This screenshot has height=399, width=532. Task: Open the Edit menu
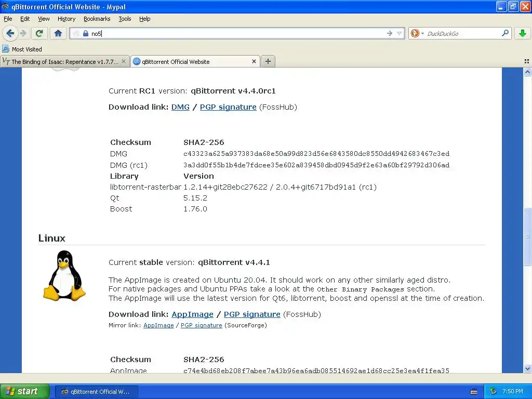point(25,19)
